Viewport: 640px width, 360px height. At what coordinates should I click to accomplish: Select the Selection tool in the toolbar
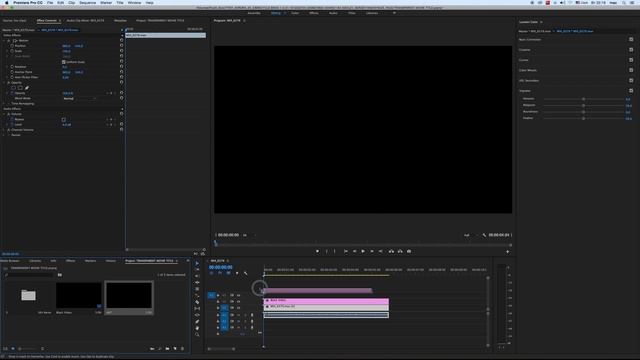pyautogui.click(x=197, y=263)
